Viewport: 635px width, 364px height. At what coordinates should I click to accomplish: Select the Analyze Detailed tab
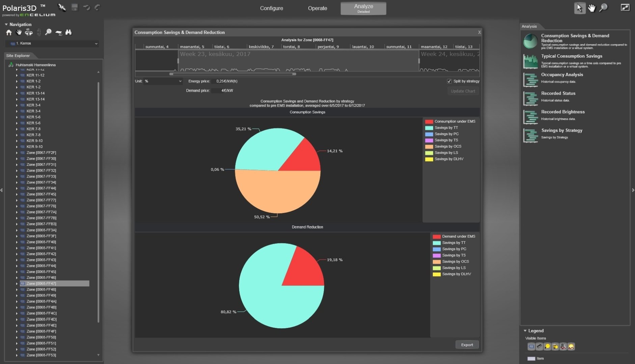(x=363, y=8)
